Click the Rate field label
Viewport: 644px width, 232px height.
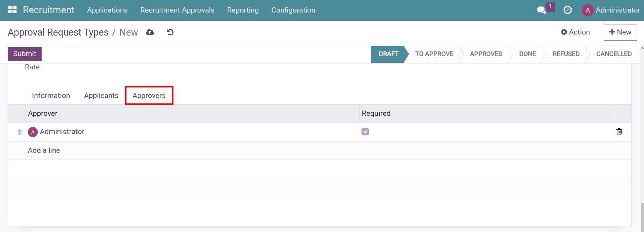[32, 67]
